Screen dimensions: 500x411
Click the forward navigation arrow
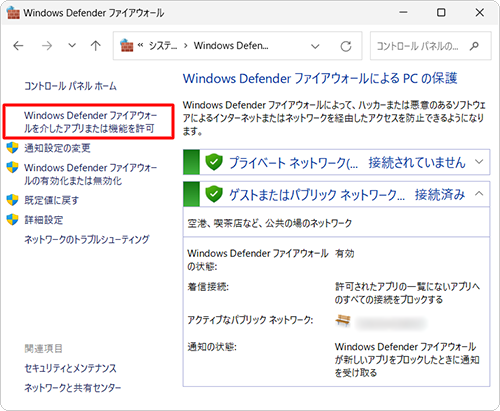[x=47, y=45]
